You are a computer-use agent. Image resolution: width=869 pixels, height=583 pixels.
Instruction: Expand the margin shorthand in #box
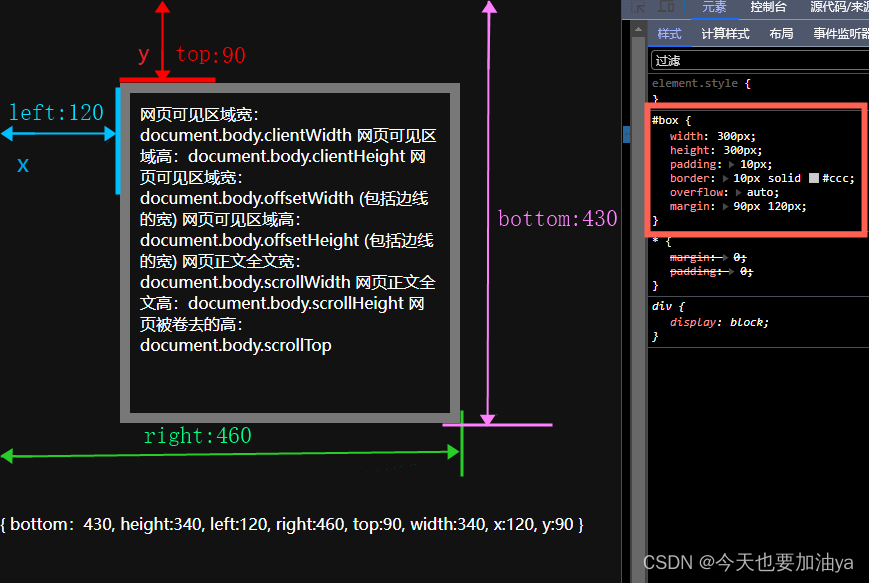(x=725, y=206)
